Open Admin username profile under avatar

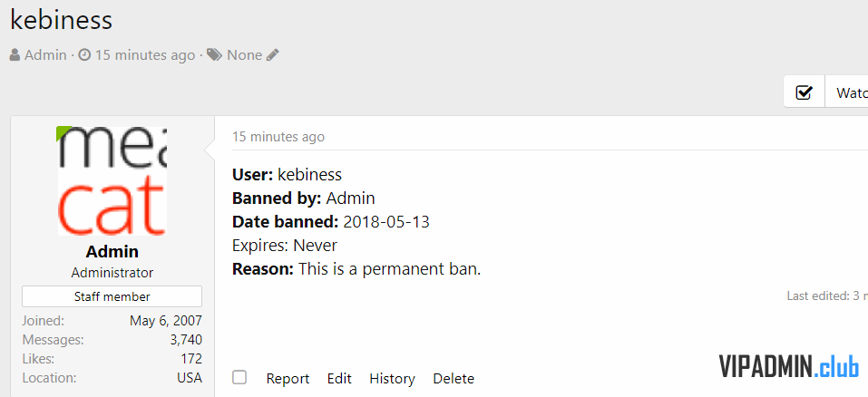coord(112,252)
